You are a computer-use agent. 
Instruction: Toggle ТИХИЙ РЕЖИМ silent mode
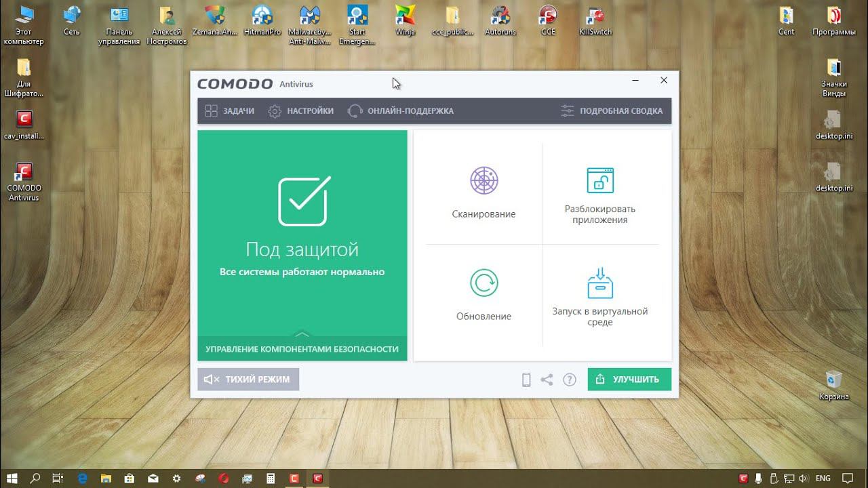click(248, 380)
